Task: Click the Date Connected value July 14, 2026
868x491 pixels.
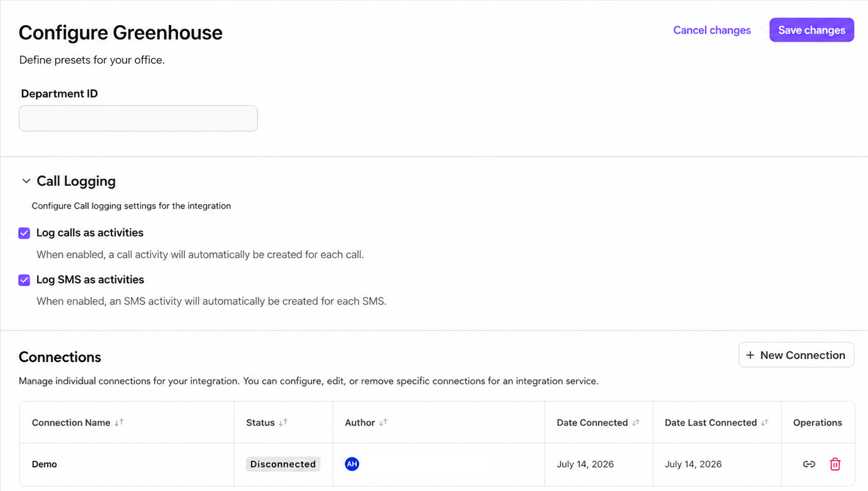Action: (x=585, y=464)
